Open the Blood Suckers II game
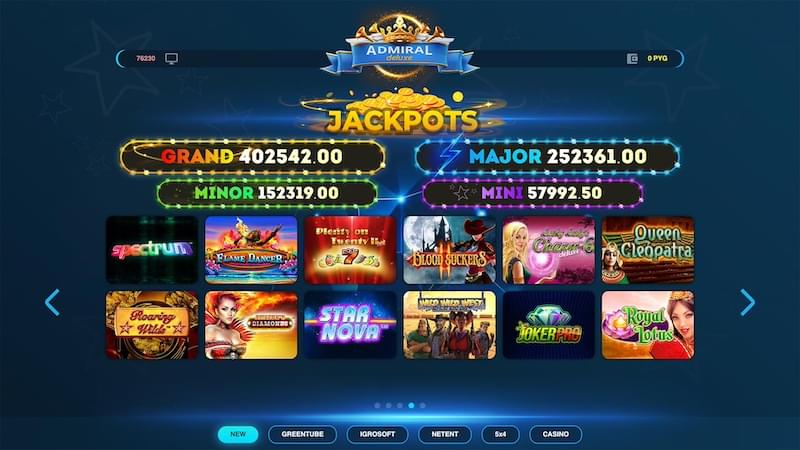Viewport: 800px width, 450px height. [x=449, y=249]
